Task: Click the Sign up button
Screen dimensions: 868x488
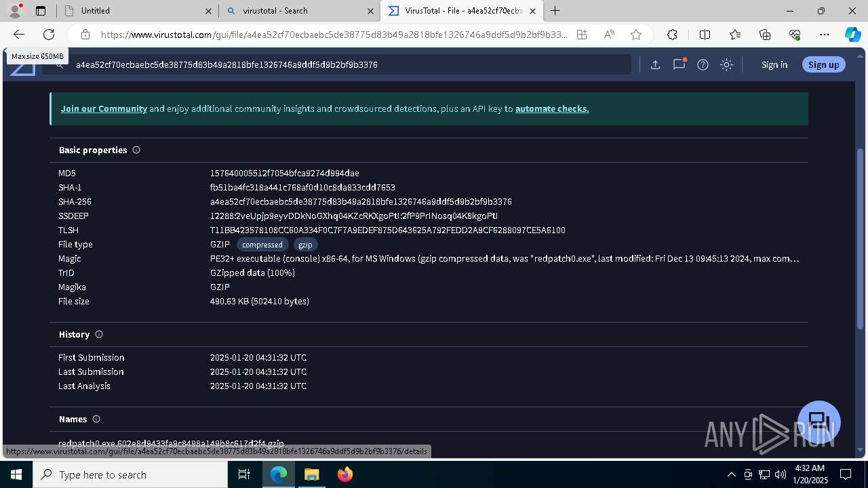Action: (823, 64)
